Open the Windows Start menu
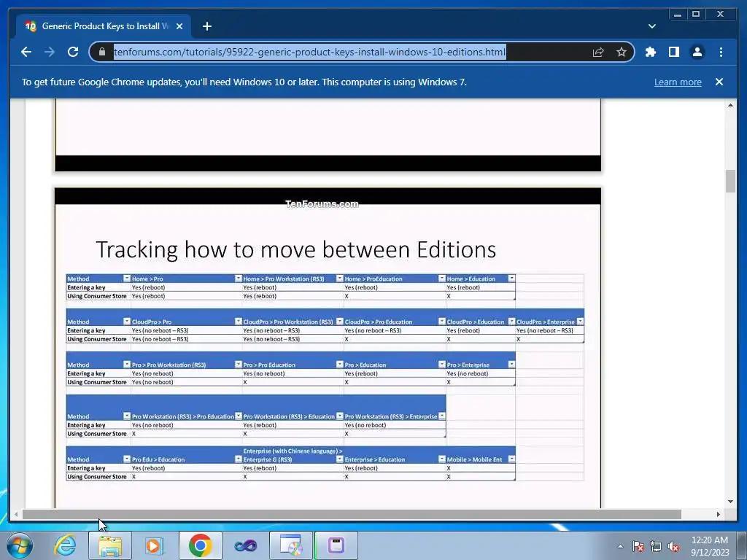Screen dimensions: 747x560 tap(19, 545)
